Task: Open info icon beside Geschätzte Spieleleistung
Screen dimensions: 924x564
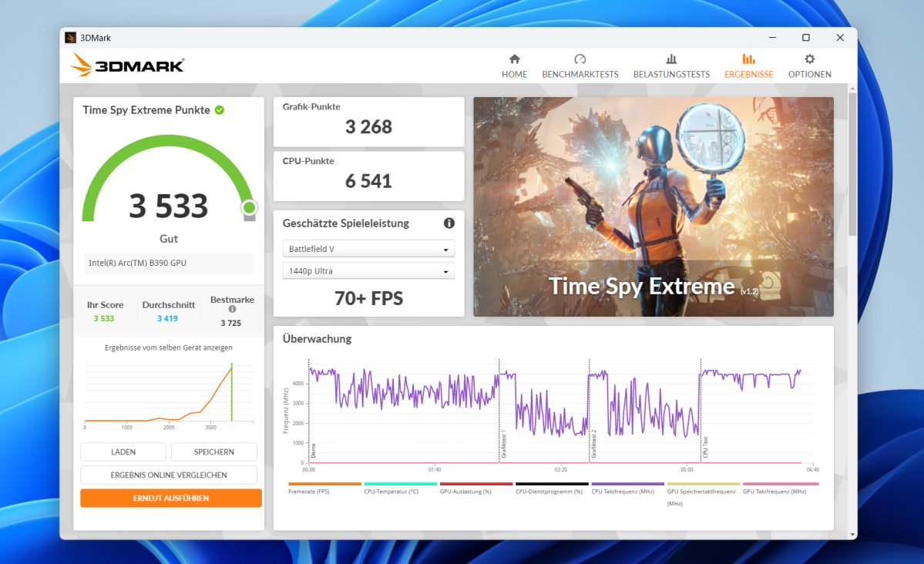Action: 449,223
